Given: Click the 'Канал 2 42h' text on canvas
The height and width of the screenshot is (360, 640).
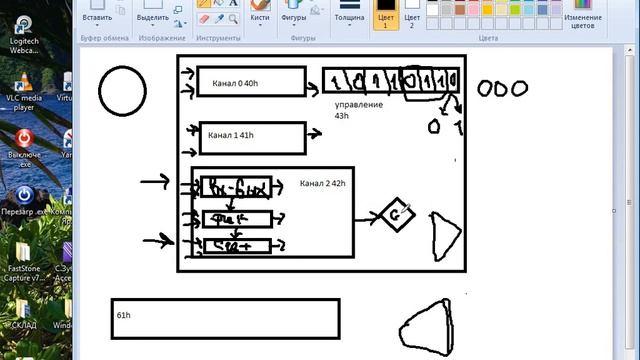Looking at the screenshot, I should [x=322, y=183].
